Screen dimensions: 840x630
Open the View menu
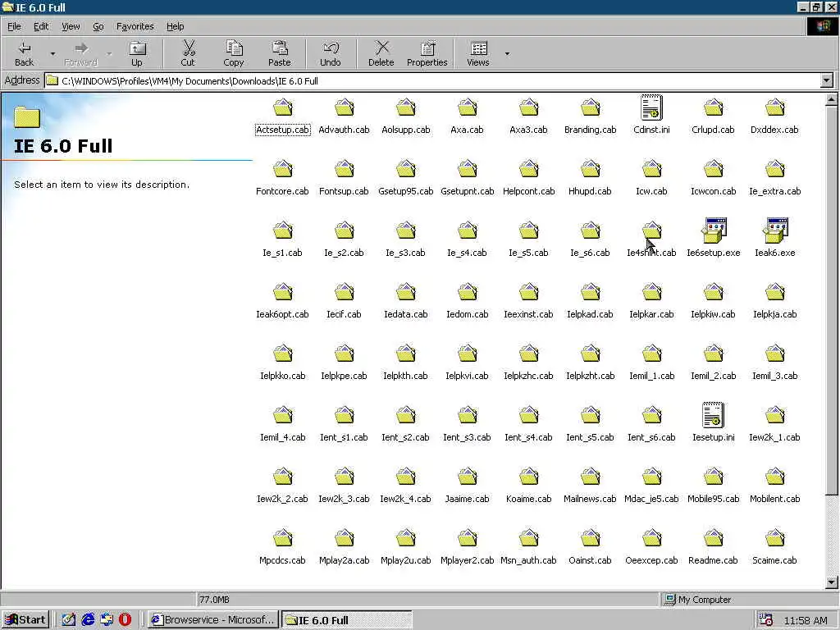tap(71, 26)
